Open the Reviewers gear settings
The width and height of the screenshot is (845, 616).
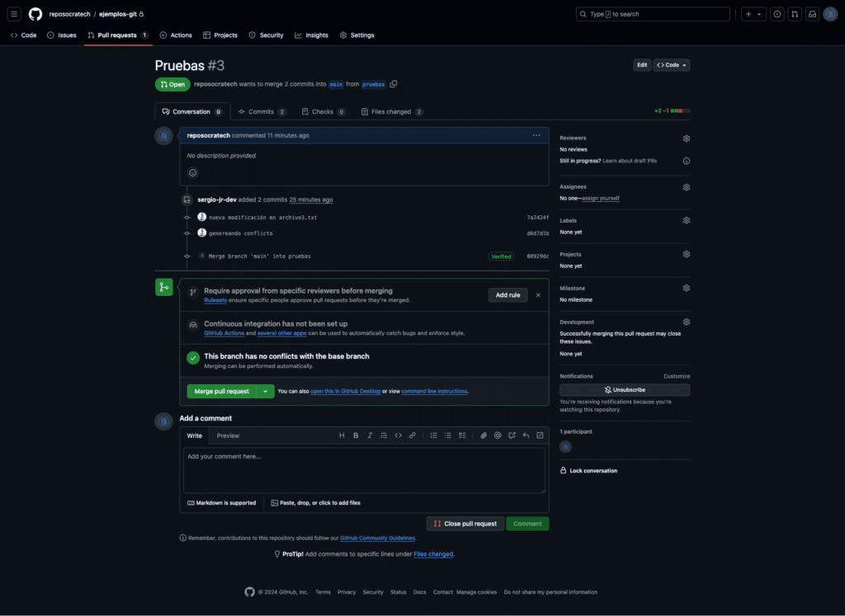tap(686, 139)
